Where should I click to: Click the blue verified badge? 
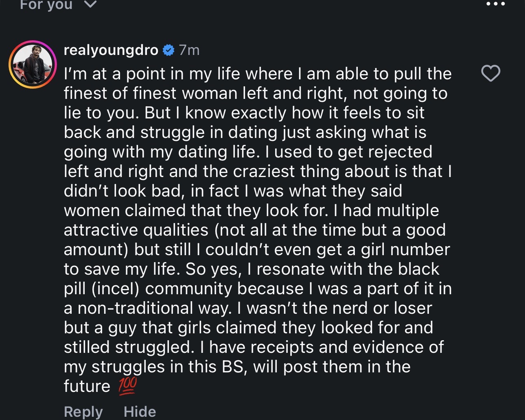[168, 50]
